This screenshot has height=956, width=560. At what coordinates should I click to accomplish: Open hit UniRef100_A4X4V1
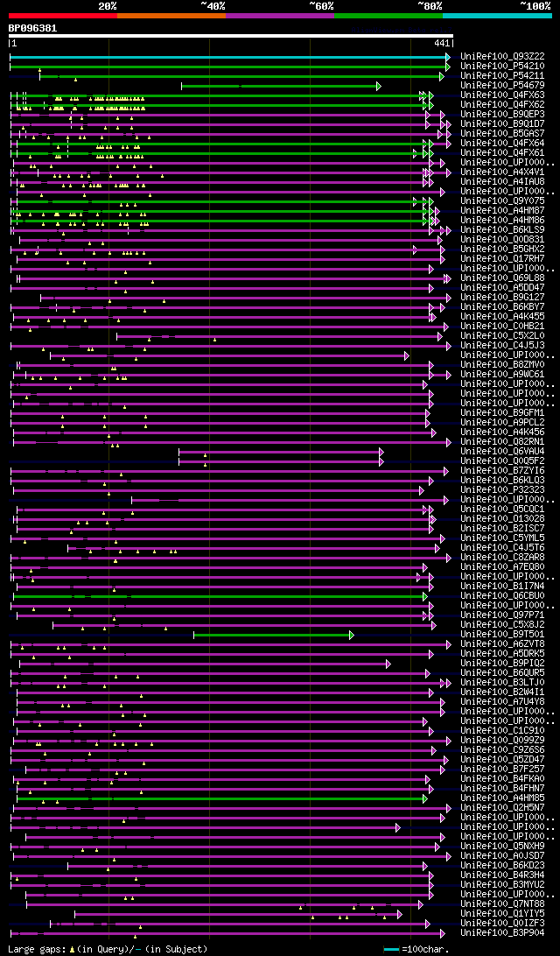[x=503, y=172]
